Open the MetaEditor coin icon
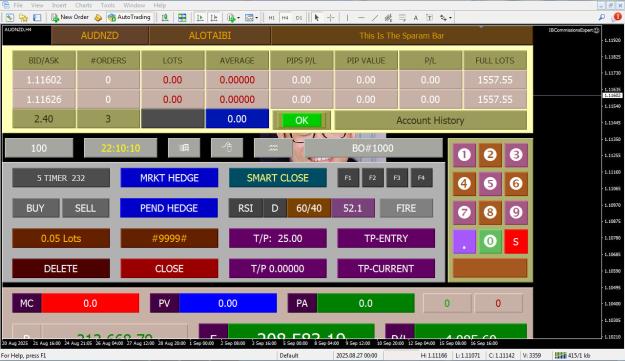 pyautogui.click(x=98, y=18)
